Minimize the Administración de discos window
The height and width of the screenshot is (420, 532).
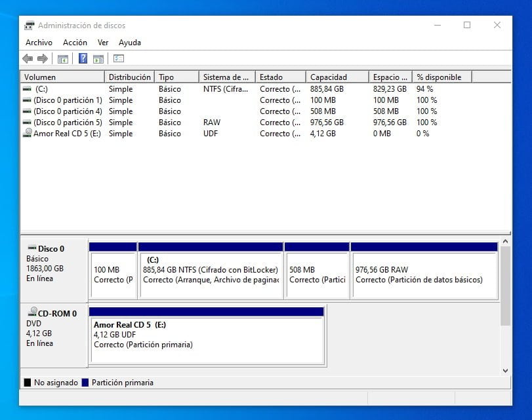[x=438, y=25]
